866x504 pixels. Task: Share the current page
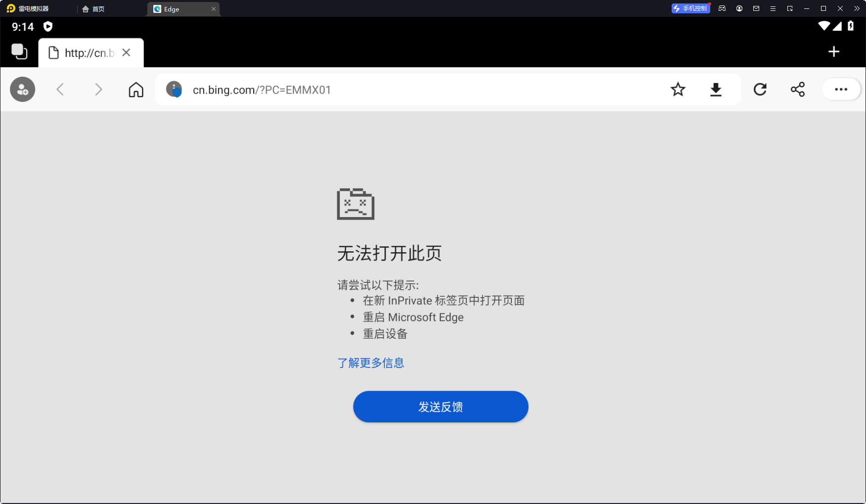798,90
